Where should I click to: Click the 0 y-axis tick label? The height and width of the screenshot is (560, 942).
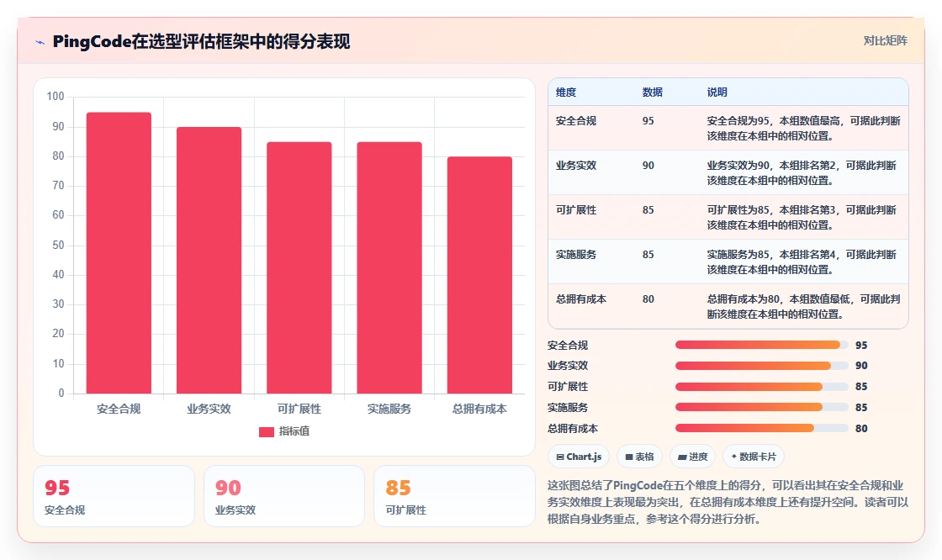(61, 393)
